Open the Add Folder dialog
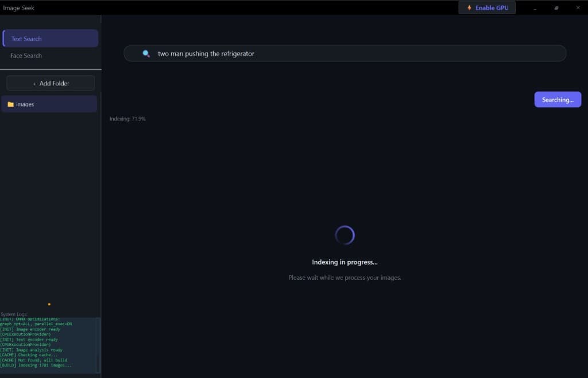The height and width of the screenshot is (378, 588). (x=51, y=83)
